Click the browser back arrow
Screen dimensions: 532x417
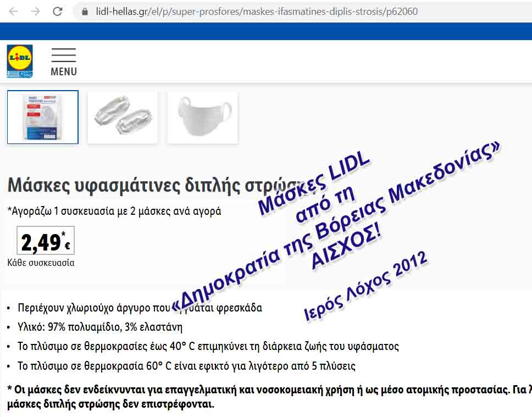[x=14, y=12]
